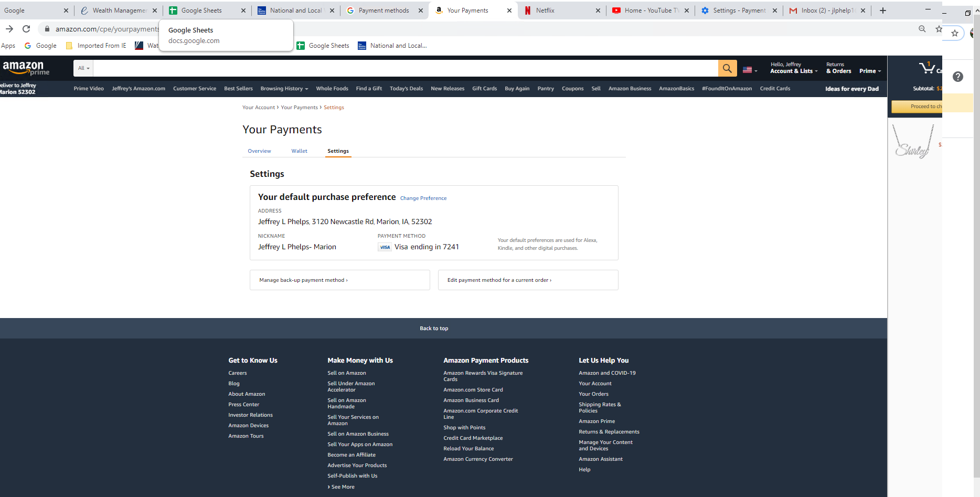The height and width of the screenshot is (497, 980).
Task: Switch to the Netflix browser tab
Action: pos(561,10)
